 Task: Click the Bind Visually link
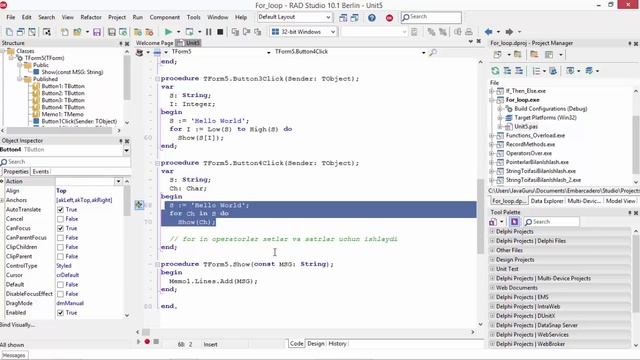tap(17, 325)
